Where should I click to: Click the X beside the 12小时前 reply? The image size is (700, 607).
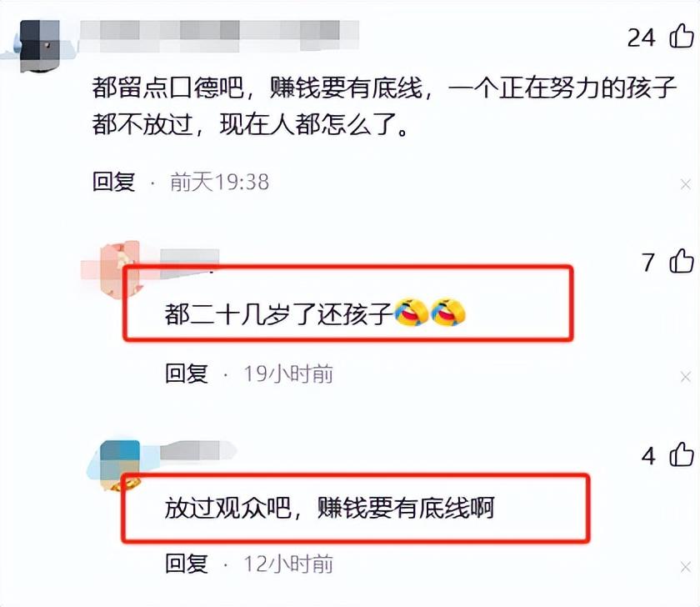click(686, 567)
